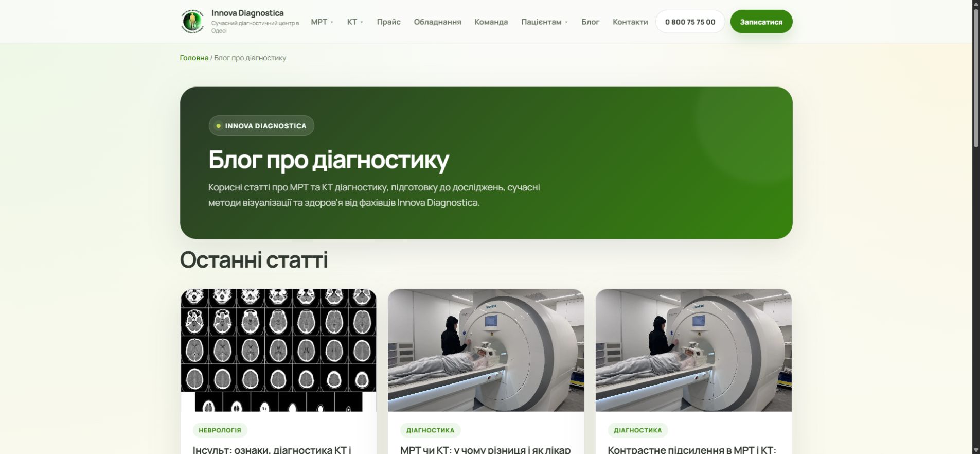Open the Інсульт: ознаки, діагностика КТ article title
Viewport: 980px width, 454px height.
pyautogui.click(x=272, y=449)
